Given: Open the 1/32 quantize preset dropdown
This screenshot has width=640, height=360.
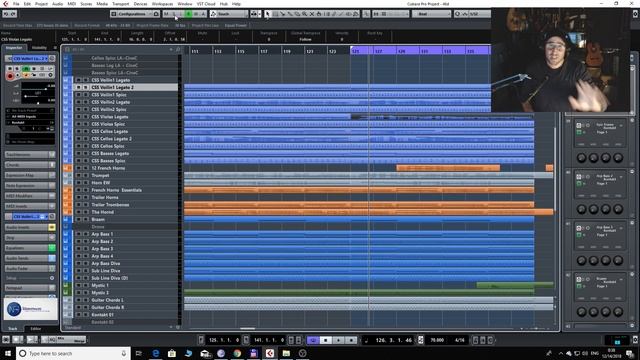Looking at the screenshot, I should tap(475, 14).
